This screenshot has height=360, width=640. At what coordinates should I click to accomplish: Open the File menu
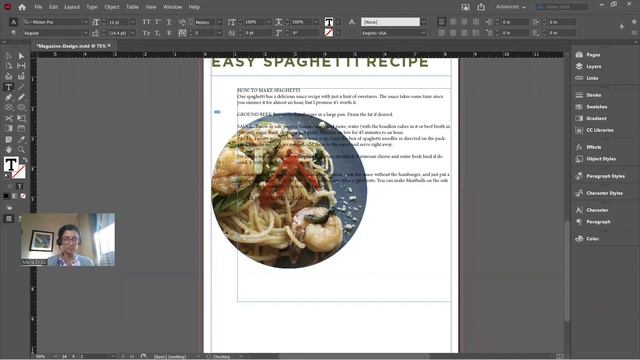[38, 7]
